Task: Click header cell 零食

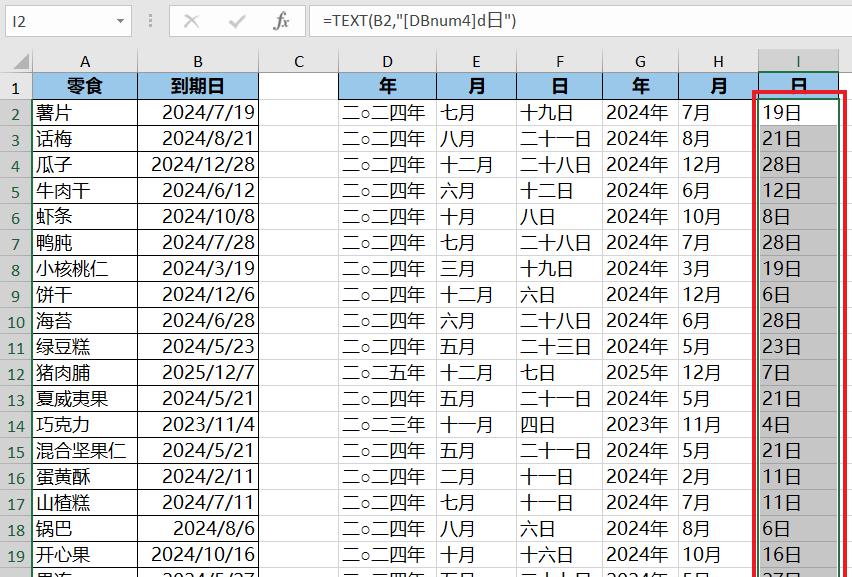Action: pyautogui.click(x=85, y=86)
